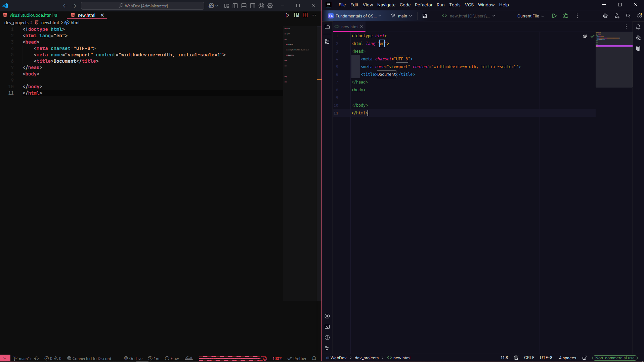Open Project tool window folder icon
The height and width of the screenshot is (362, 644).
coord(327,27)
